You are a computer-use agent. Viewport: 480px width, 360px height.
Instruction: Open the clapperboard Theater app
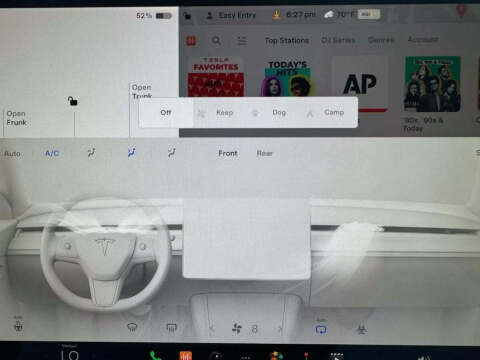(x=336, y=356)
